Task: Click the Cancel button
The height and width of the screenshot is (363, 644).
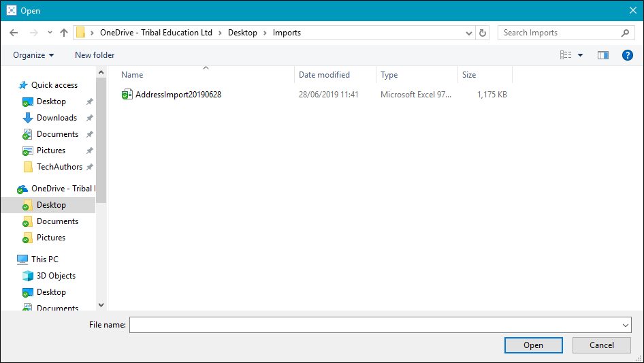Action: point(602,345)
